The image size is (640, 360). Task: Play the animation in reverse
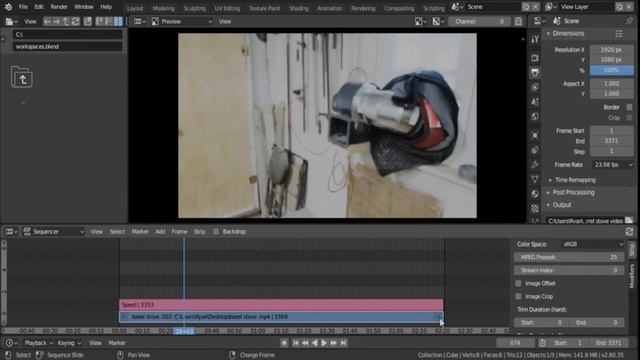pos(315,343)
